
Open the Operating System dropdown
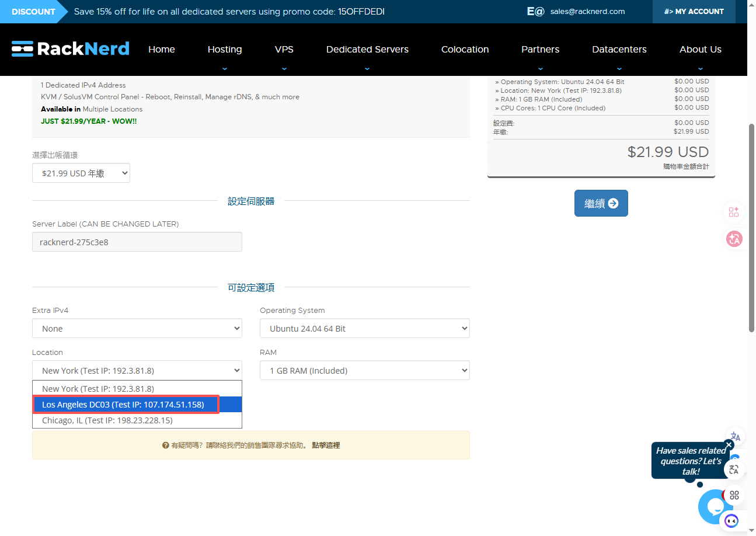(x=365, y=329)
